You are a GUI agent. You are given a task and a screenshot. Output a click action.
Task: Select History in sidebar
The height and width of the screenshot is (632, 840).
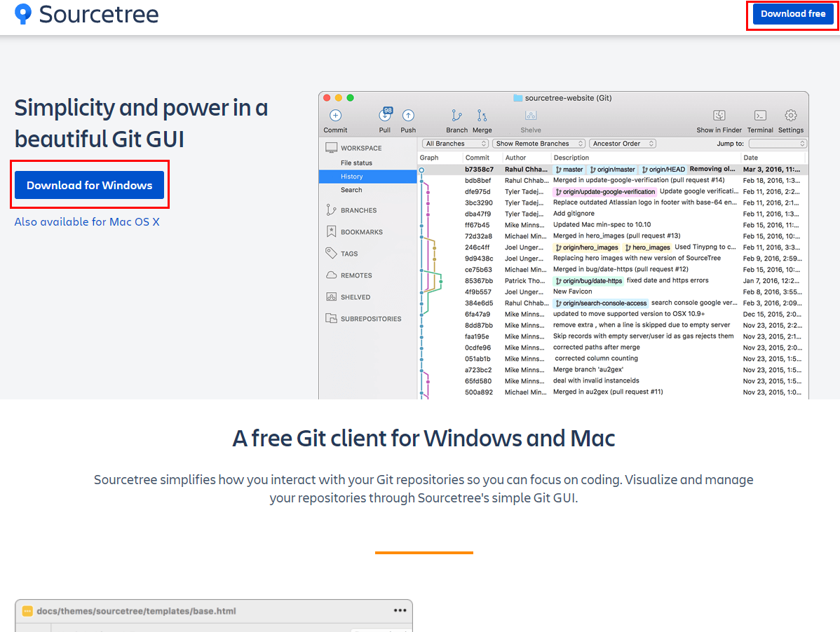click(367, 177)
